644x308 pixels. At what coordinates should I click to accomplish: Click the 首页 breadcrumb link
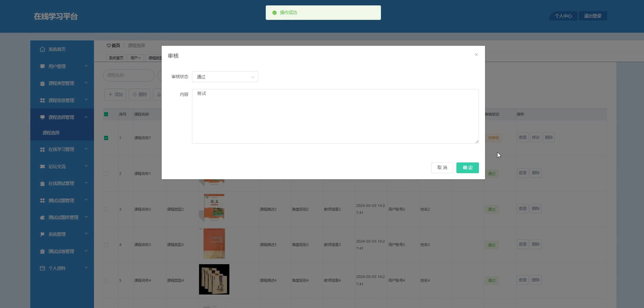tap(116, 45)
